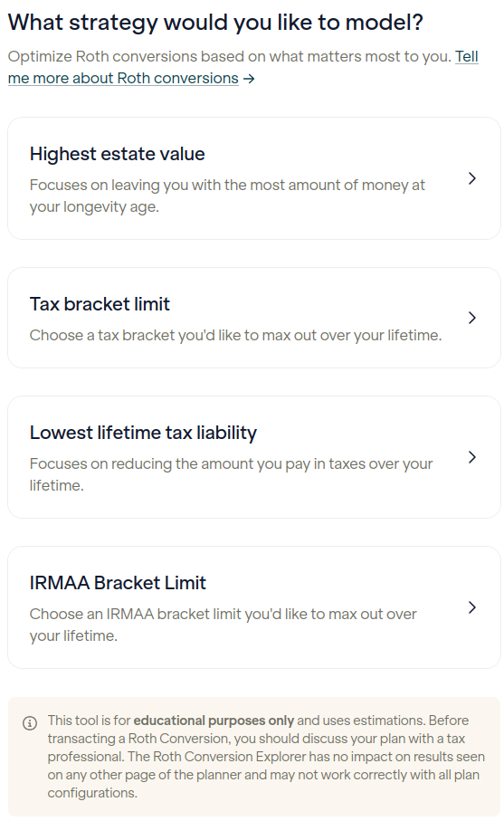Click the Lowest lifetime tax liability heading
Screen dimensions: 504x821
(x=143, y=433)
